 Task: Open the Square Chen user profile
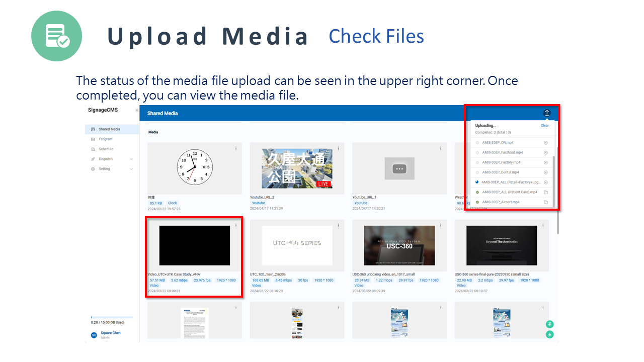[x=110, y=333]
